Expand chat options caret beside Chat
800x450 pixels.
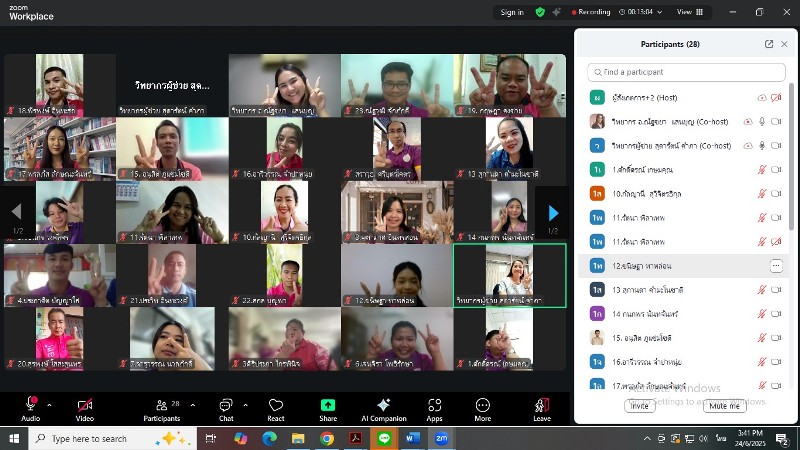[245, 406]
